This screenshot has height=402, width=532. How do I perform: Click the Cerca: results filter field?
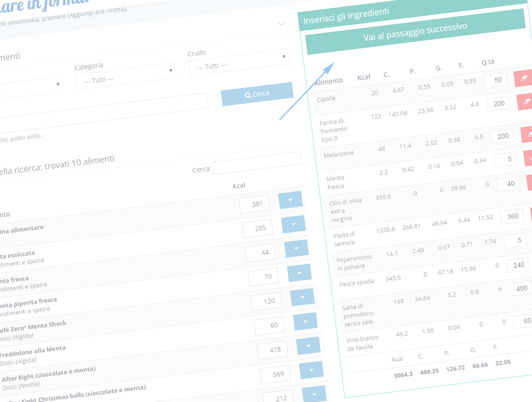tap(257, 163)
